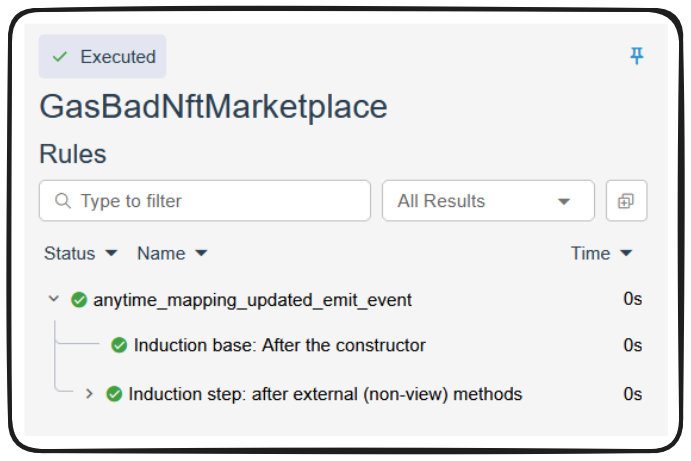
Task: Click green check icon beside Induction base
Action: (119, 345)
